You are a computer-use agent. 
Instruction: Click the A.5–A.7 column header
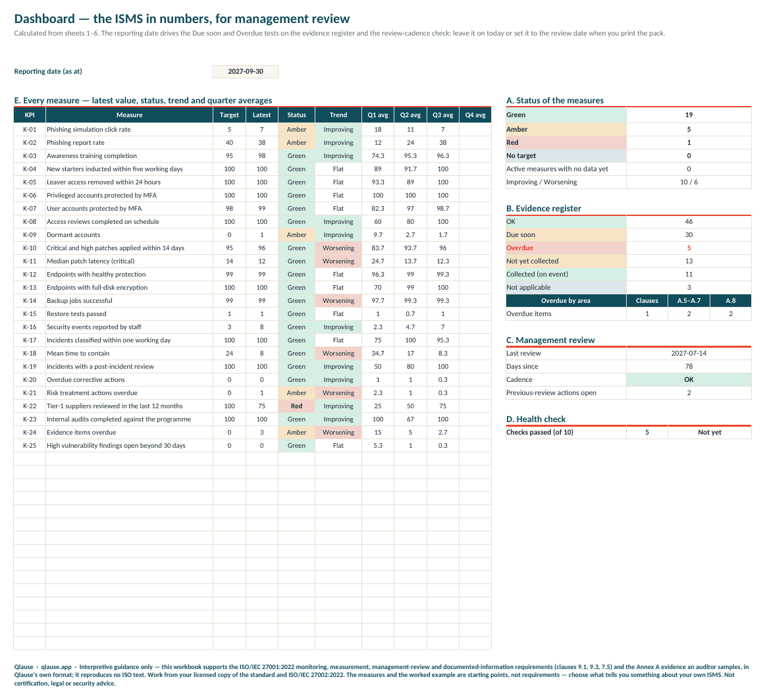coord(689,301)
